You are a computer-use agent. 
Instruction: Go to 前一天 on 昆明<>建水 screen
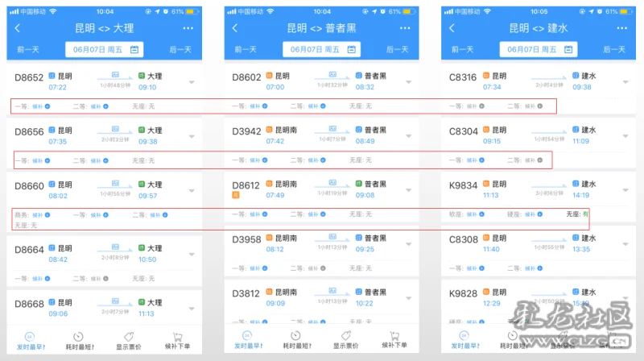point(462,50)
